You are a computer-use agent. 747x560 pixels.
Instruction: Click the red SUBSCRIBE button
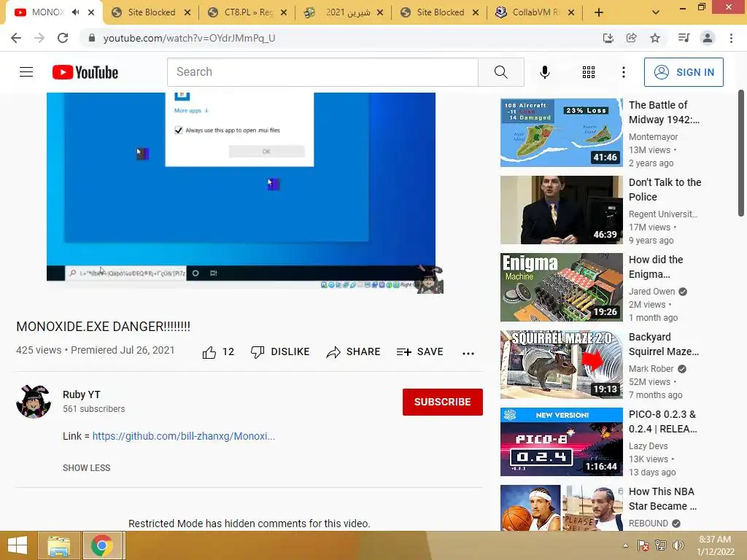(443, 402)
